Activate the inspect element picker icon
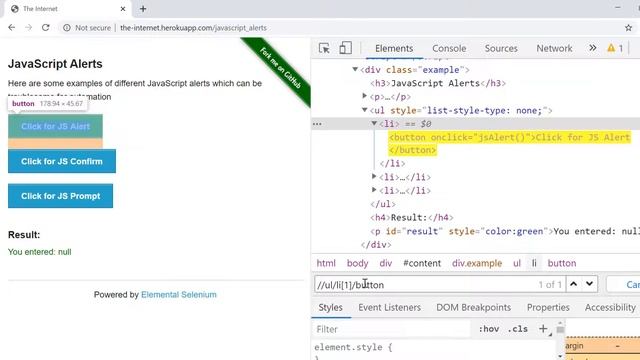Image resolution: width=640 pixels, height=360 pixels. click(x=324, y=48)
